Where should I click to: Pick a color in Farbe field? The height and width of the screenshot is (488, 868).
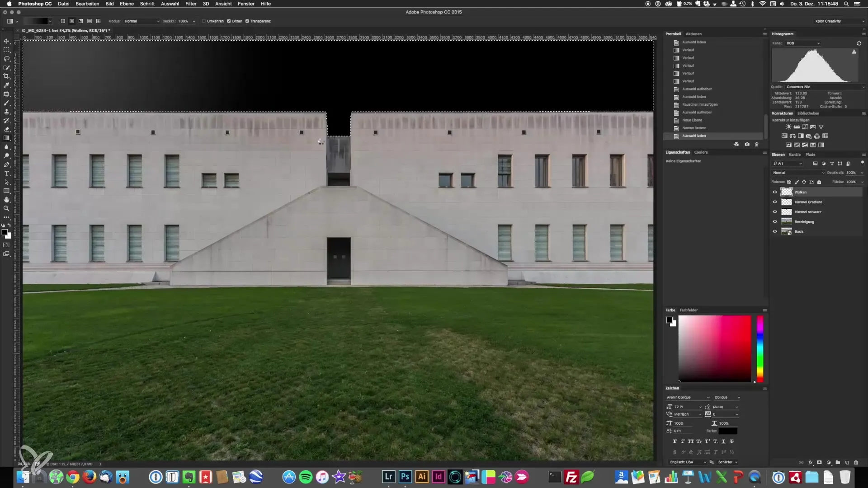click(714, 349)
